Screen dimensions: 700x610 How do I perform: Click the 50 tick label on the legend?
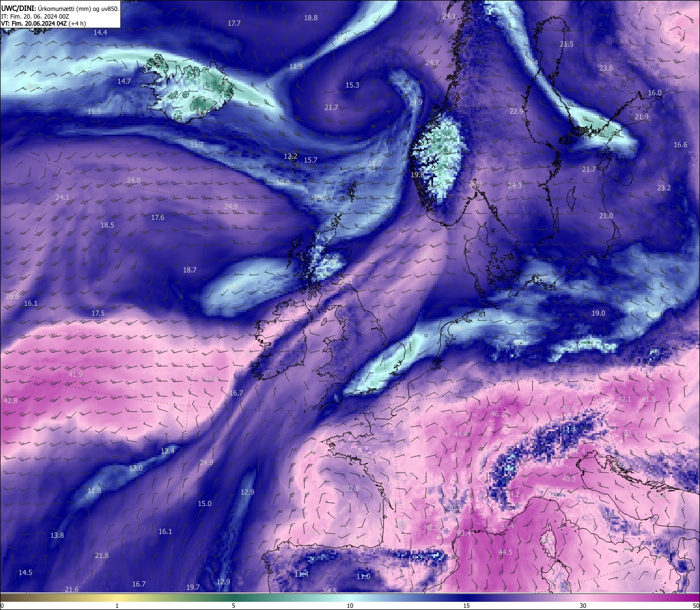click(696, 606)
